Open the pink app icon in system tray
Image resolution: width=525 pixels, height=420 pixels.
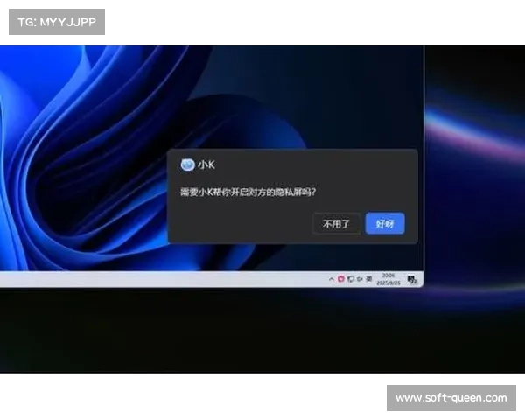pyautogui.click(x=340, y=279)
